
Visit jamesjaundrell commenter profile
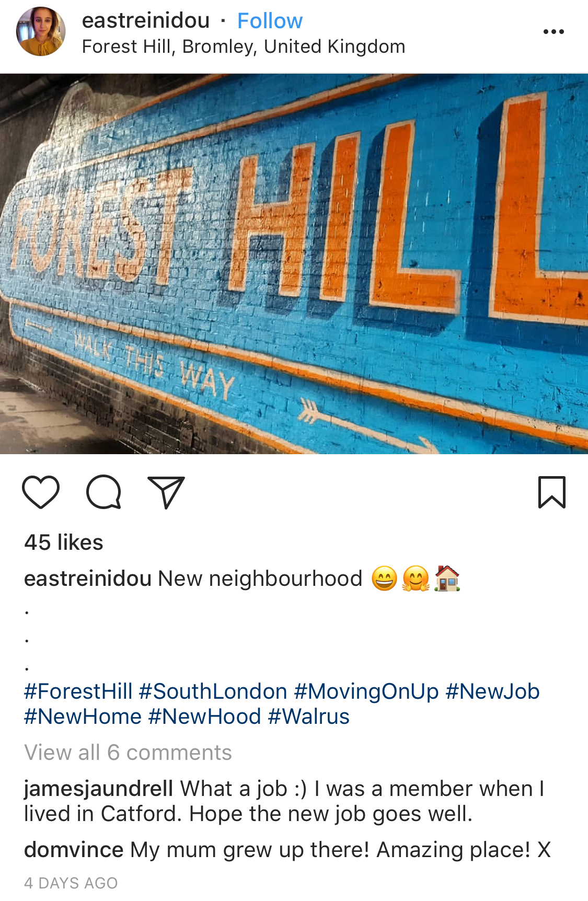click(99, 789)
